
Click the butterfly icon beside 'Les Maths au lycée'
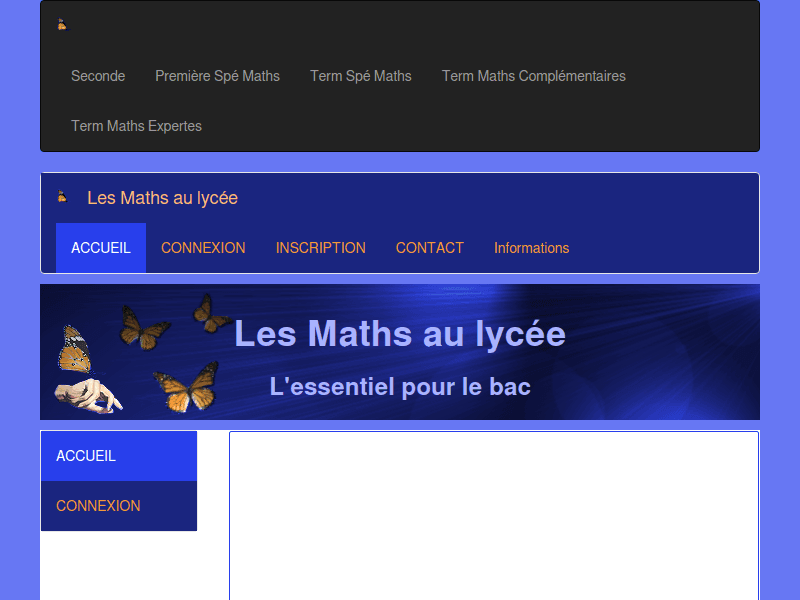[61, 198]
